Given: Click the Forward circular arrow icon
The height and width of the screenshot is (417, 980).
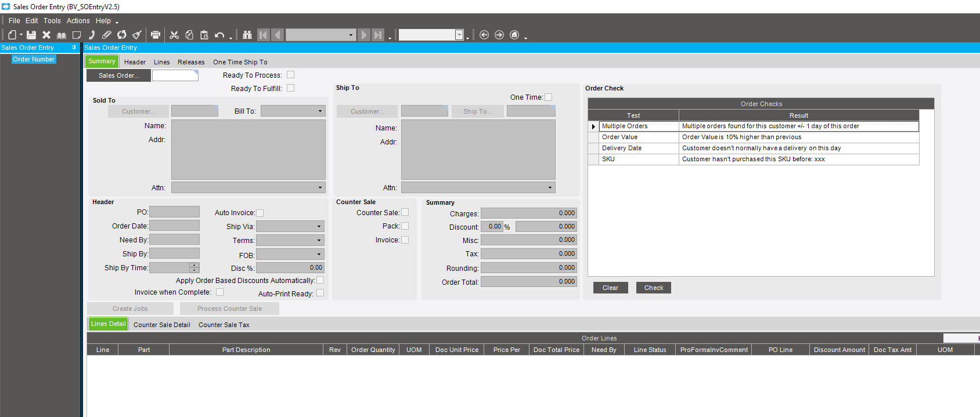Looking at the screenshot, I should point(499,35).
